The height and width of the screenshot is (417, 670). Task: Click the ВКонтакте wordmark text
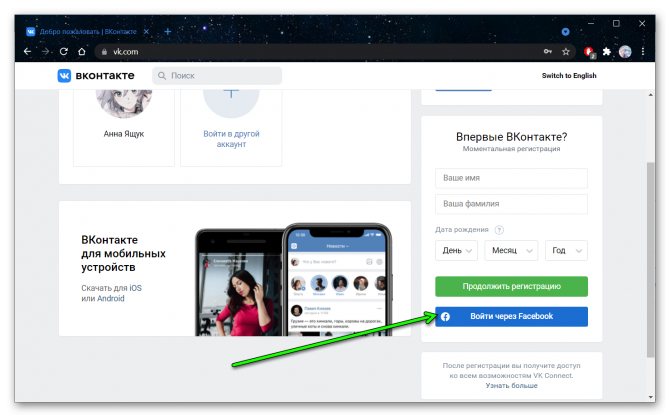tap(105, 76)
